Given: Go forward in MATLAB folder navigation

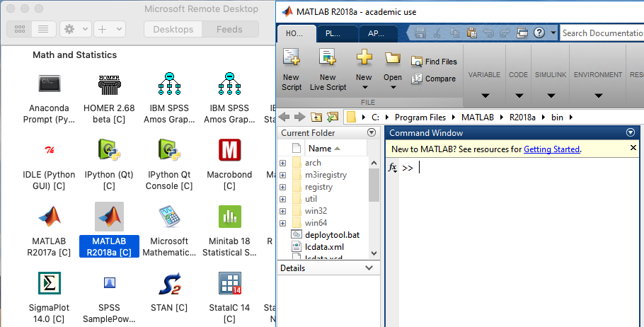Looking at the screenshot, I should (300, 117).
